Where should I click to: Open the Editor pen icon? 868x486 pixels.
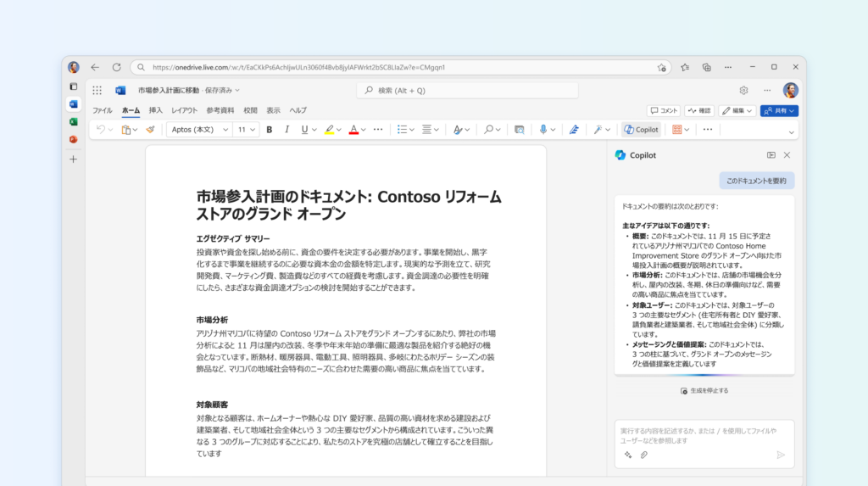[x=574, y=130]
